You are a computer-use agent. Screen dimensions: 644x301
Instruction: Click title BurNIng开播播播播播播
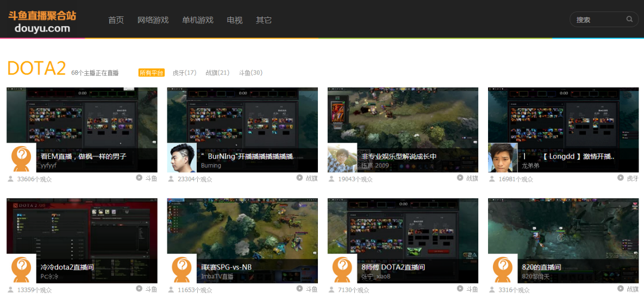pyautogui.click(x=247, y=156)
